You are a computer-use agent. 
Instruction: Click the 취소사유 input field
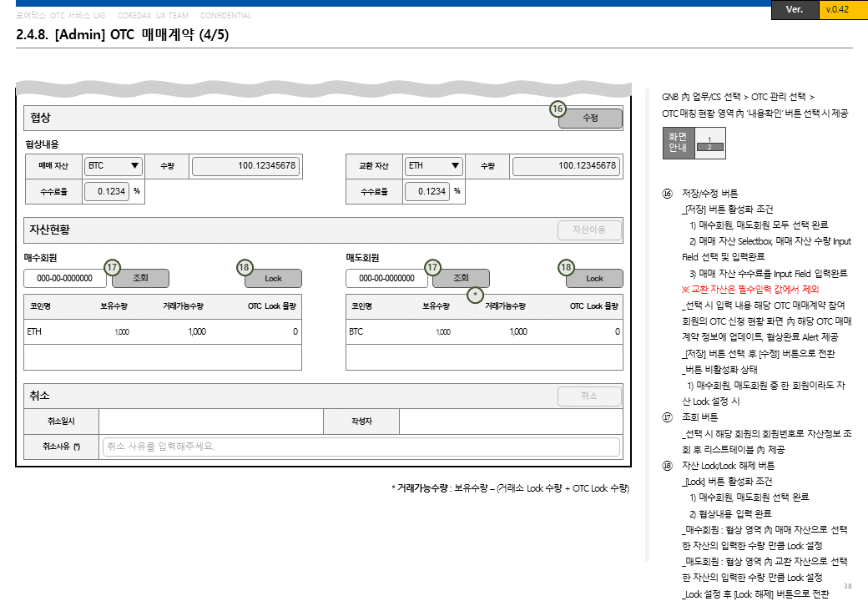[361, 447]
